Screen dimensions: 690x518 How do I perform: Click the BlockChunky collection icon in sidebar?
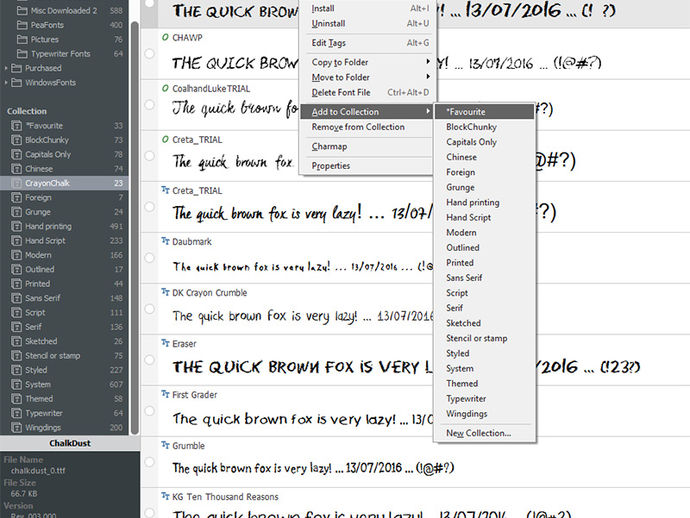[x=16, y=140]
